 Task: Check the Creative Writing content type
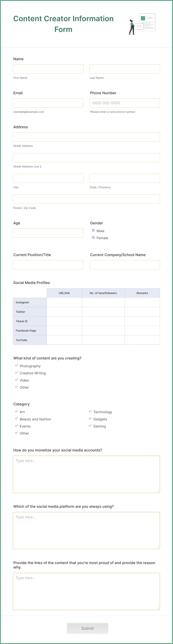[16, 373]
